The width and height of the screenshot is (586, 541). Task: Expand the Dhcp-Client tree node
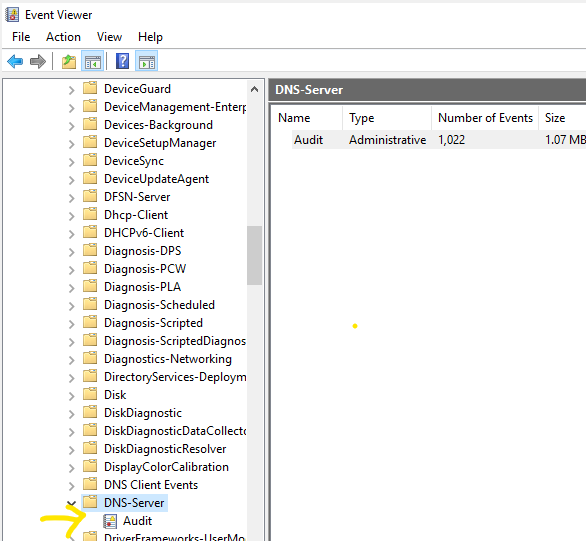pos(71,216)
